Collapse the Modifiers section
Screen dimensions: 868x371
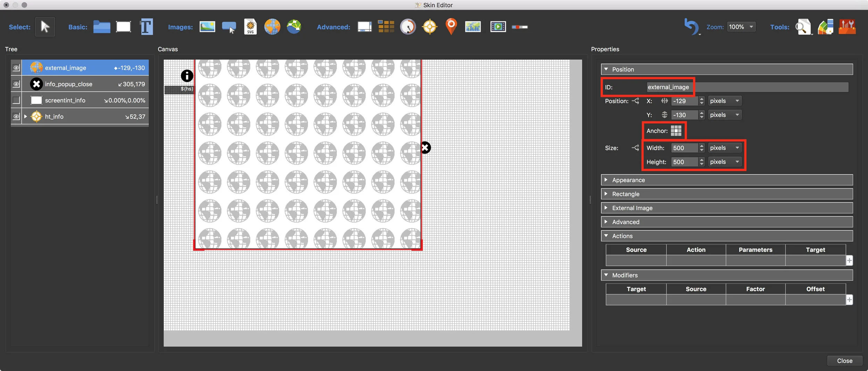pos(727,275)
